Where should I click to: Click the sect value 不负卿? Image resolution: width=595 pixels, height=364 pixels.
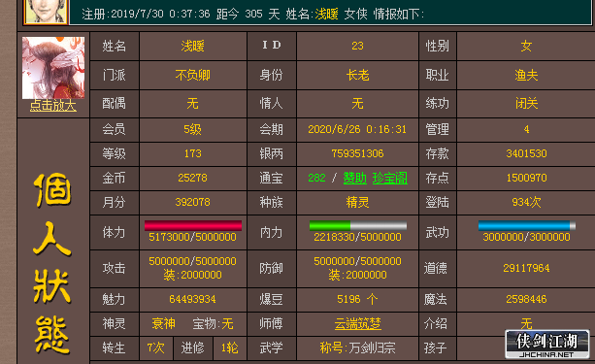tap(193, 75)
